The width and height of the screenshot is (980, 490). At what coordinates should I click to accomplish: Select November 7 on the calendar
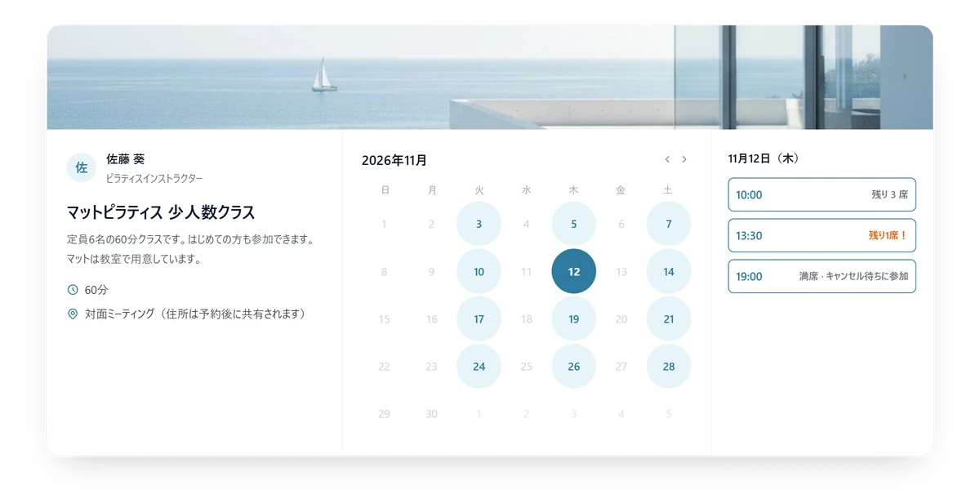669,224
